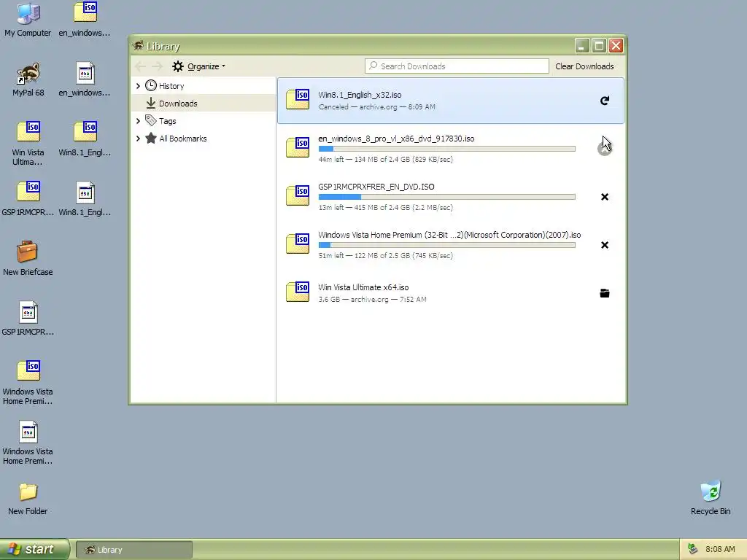Click the Forward navigation arrow
The width and height of the screenshot is (747, 560).
click(158, 66)
